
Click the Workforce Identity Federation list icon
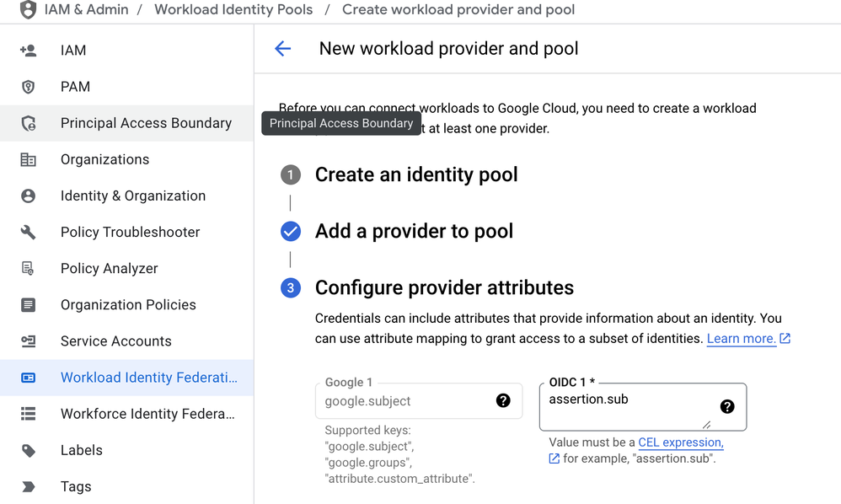click(28, 414)
